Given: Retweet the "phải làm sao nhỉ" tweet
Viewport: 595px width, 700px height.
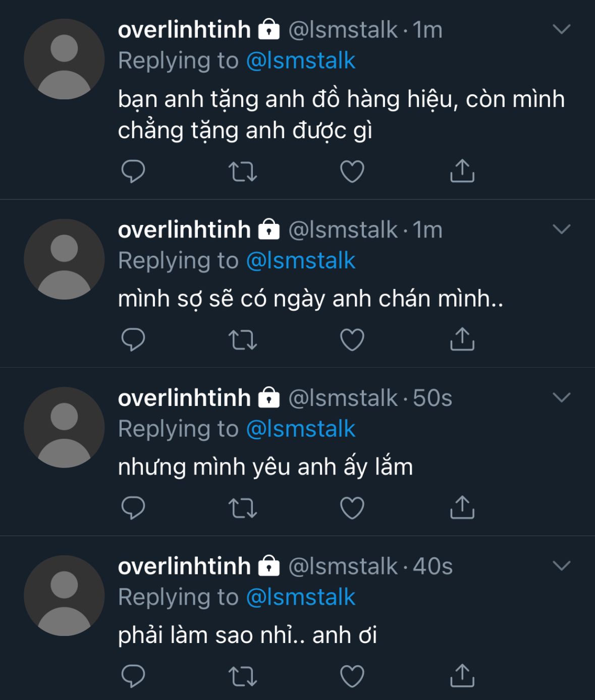Looking at the screenshot, I should [x=243, y=676].
